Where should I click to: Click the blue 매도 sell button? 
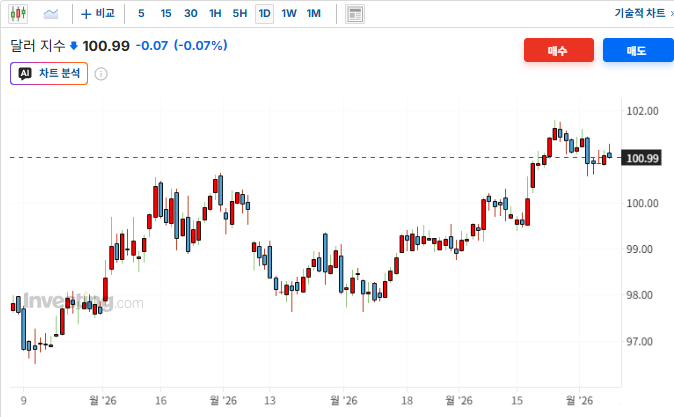637,50
